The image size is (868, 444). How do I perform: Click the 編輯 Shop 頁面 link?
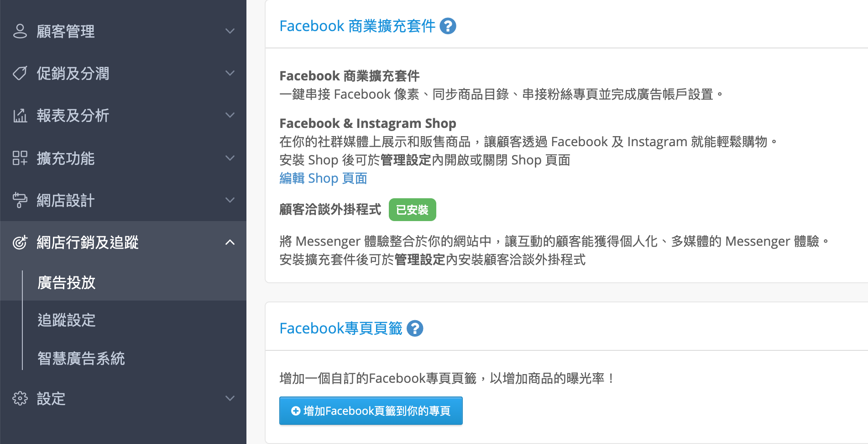pos(323,178)
